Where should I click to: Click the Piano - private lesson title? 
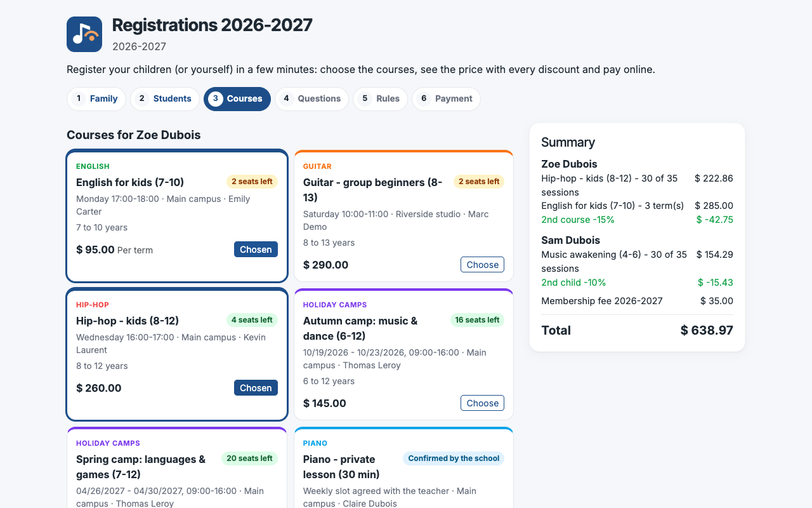[x=341, y=467]
